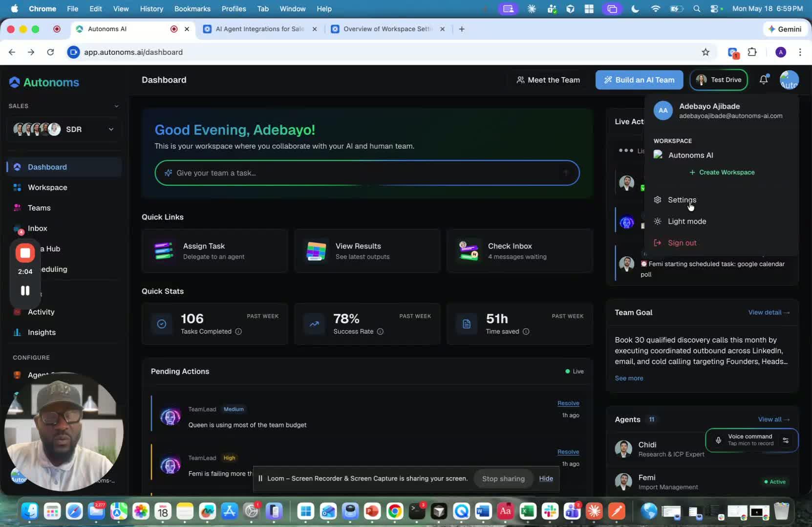Open Slack from the Dock
This screenshot has height=527, width=812.
point(550,511)
